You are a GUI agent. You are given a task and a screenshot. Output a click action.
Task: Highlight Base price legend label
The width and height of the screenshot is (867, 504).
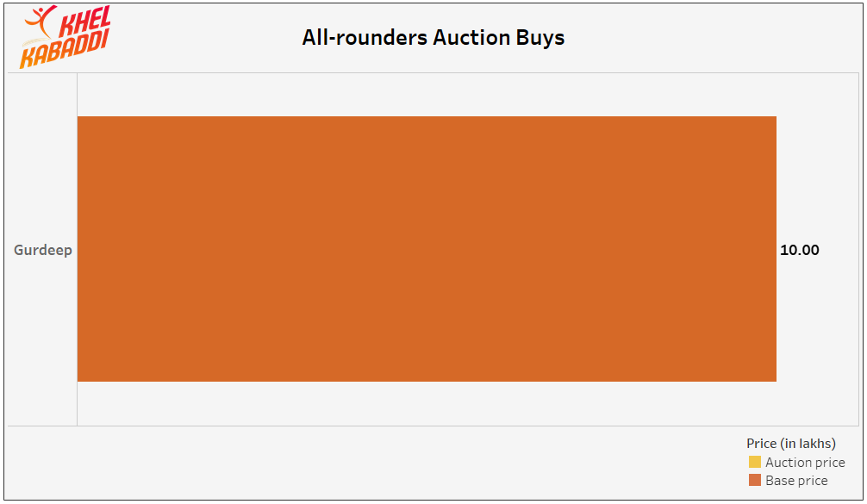(x=796, y=480)
